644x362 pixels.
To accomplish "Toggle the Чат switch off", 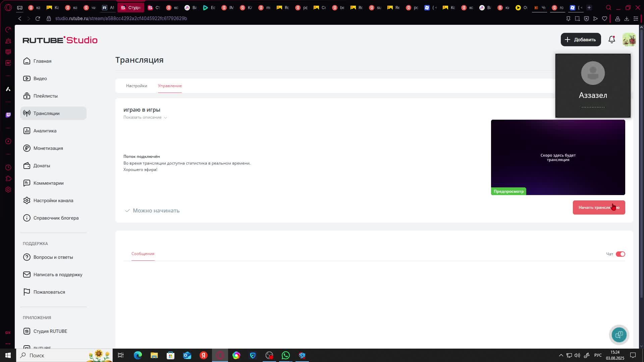I will click(620, 254).
